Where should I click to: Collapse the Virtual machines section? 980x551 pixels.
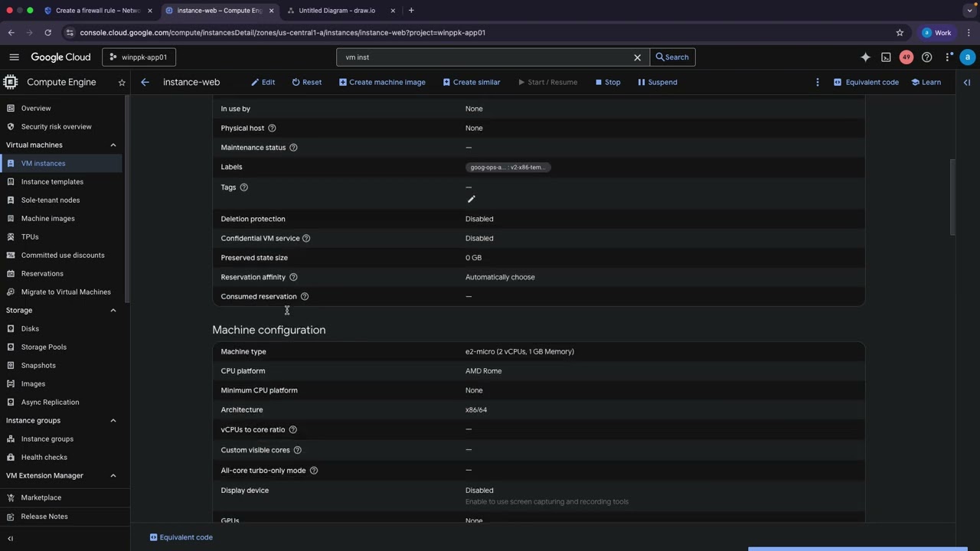pos(113,145)
